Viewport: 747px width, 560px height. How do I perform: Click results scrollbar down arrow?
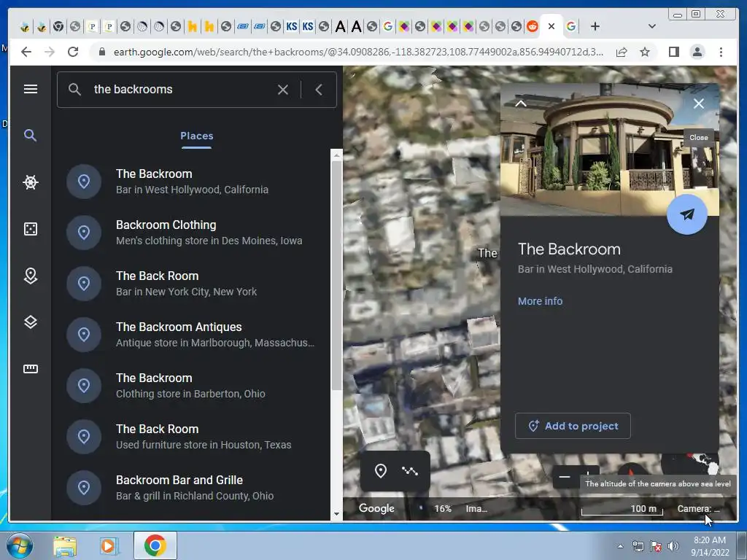click(337, 514)
